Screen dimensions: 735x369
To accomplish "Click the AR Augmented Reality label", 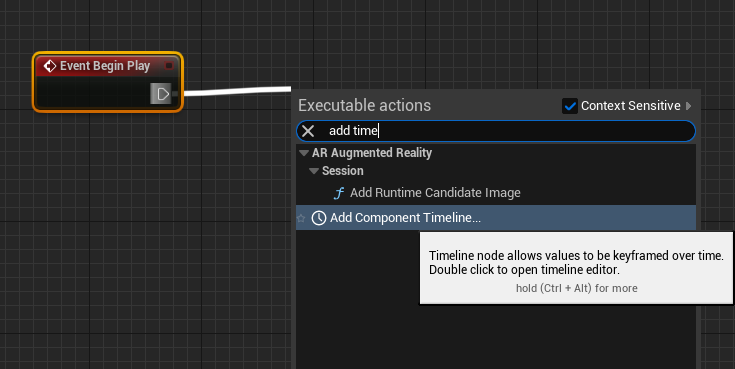I will pyautogui.click(x=372, y=153).
